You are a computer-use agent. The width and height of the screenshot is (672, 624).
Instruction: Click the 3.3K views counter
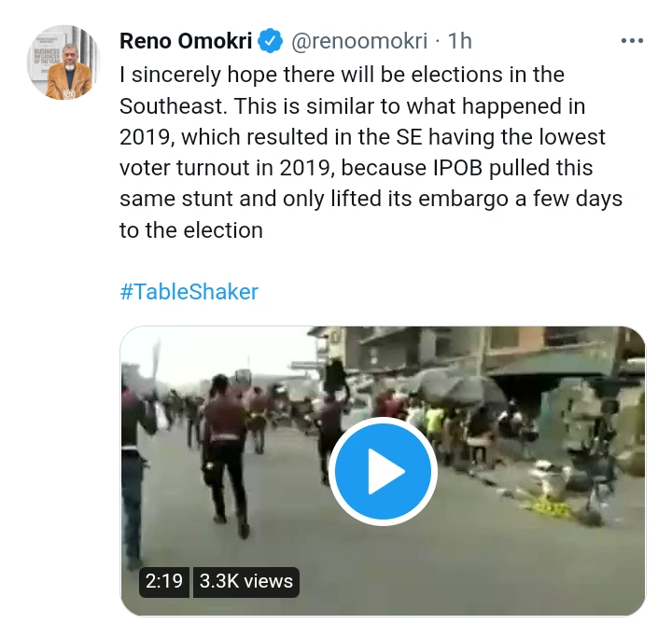pyautogui.click(x=245, y=580)
